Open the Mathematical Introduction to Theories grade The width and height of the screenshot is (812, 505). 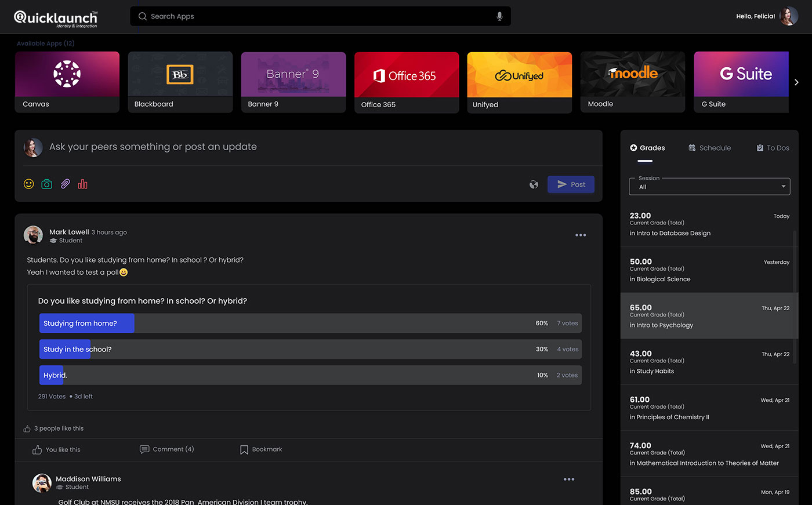click(709, 454)
